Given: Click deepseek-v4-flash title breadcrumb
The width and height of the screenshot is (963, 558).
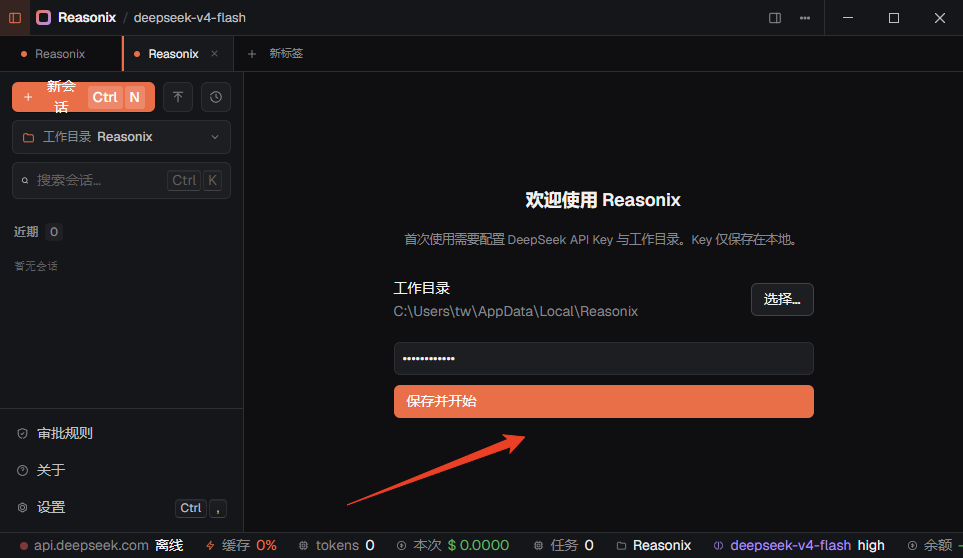Looking at the screenshot, I should pos(190,18).
